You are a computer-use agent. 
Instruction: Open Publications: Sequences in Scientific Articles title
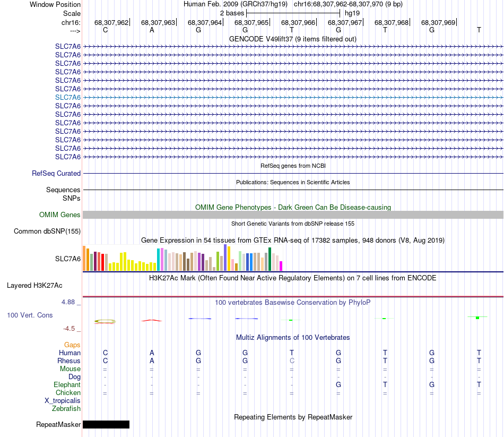coord(293,182)
